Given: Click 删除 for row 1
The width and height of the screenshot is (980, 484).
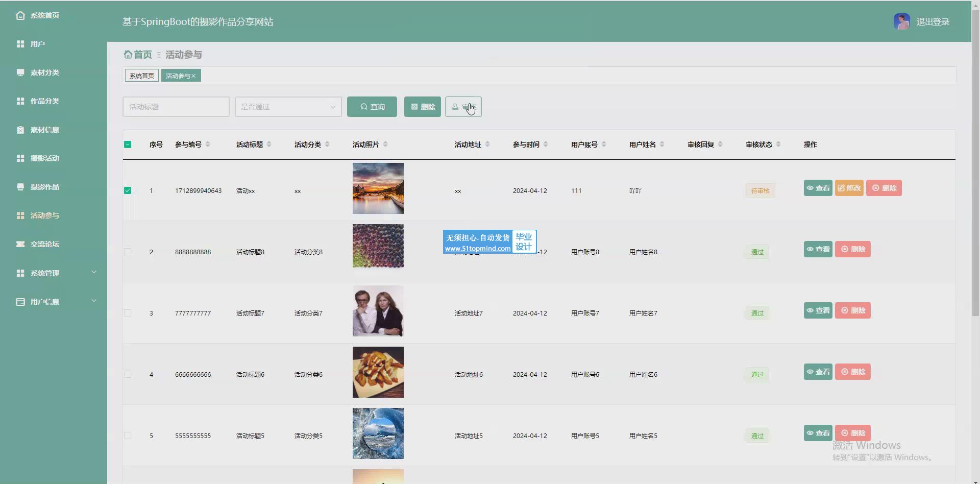Looking at the screenshot, I should pos(884,188).
